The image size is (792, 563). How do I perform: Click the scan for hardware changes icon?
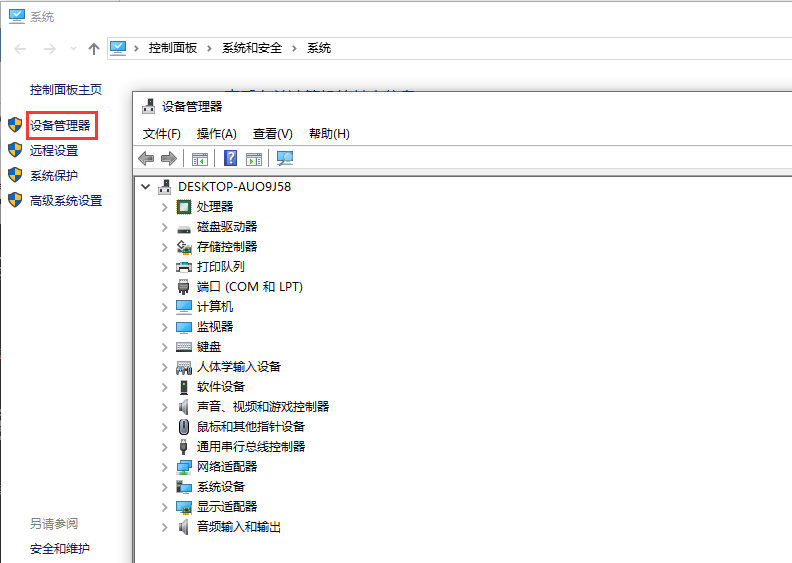point(285,159)
